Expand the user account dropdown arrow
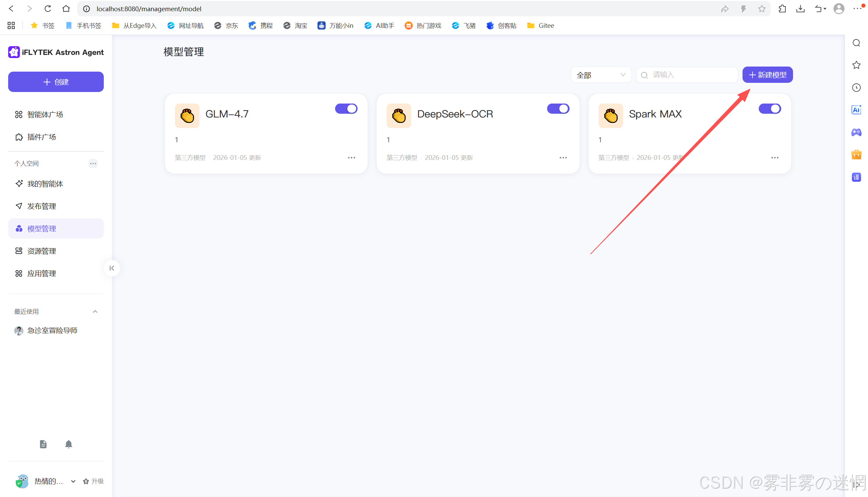Screen dimensions: 868x497 coord(73,481)
